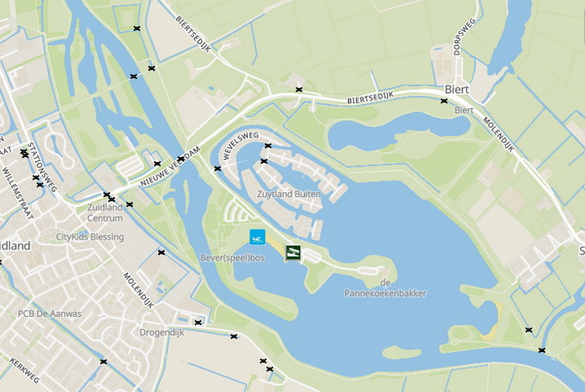Click the large Biert village name
The height and width of the screenshot is (392, 585).
tap(456, 90)
